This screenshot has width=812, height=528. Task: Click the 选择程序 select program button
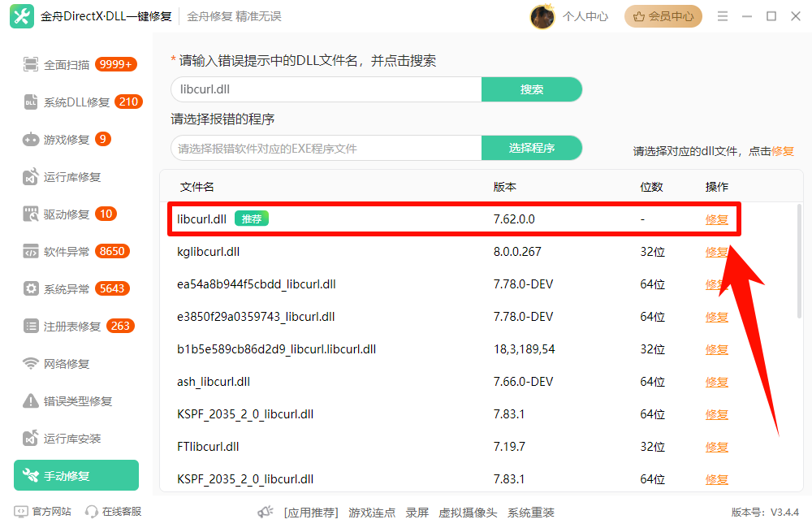click(532, 148)
